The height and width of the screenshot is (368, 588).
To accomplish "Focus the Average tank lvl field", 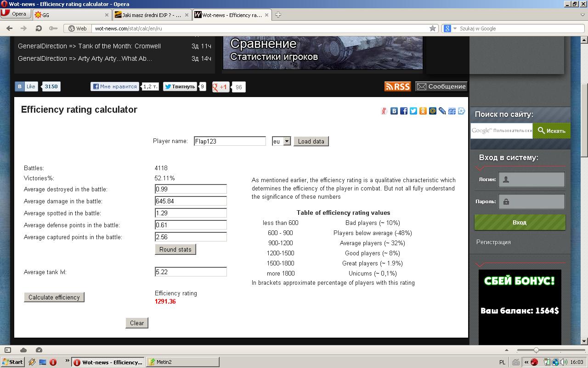I will coord(191,272).
